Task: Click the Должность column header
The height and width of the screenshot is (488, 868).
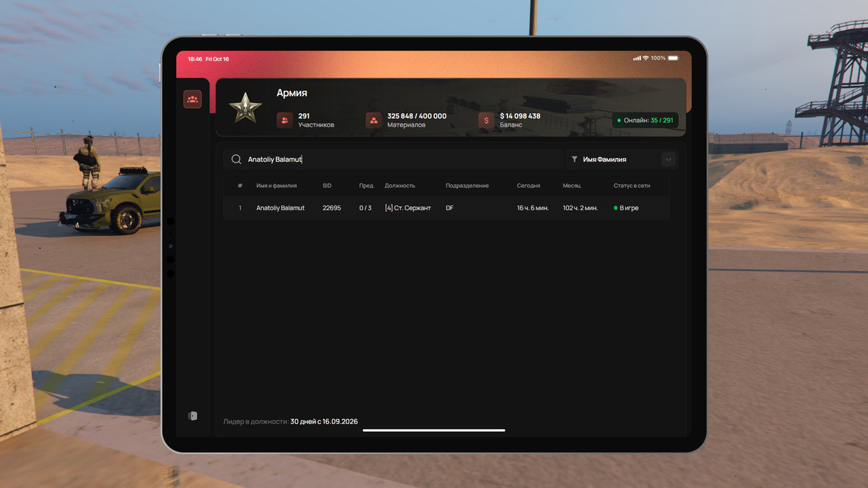Action: (399, 186)
